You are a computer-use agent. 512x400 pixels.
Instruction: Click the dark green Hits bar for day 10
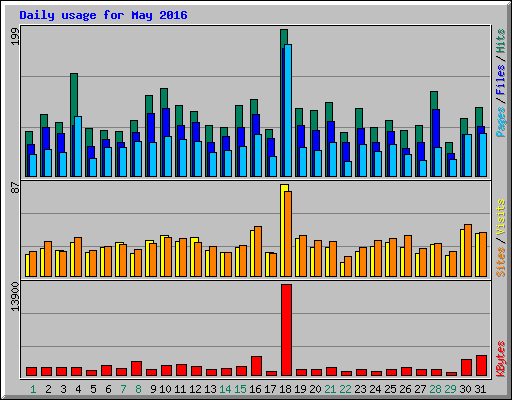164,98
